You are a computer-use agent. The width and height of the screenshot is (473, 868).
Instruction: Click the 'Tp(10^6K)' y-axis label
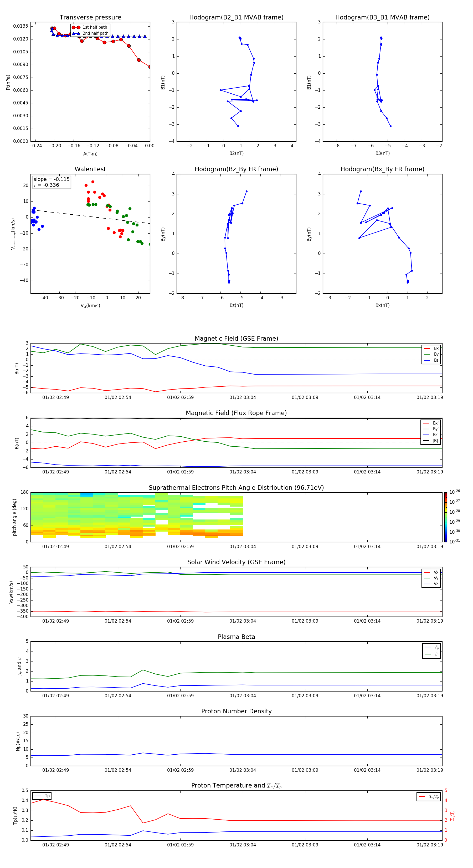(x=15, y=816)
